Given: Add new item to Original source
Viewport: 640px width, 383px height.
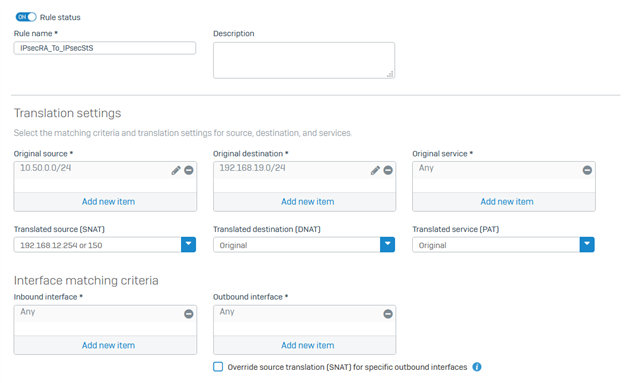Looking at the screenshot, I should 108,202.
